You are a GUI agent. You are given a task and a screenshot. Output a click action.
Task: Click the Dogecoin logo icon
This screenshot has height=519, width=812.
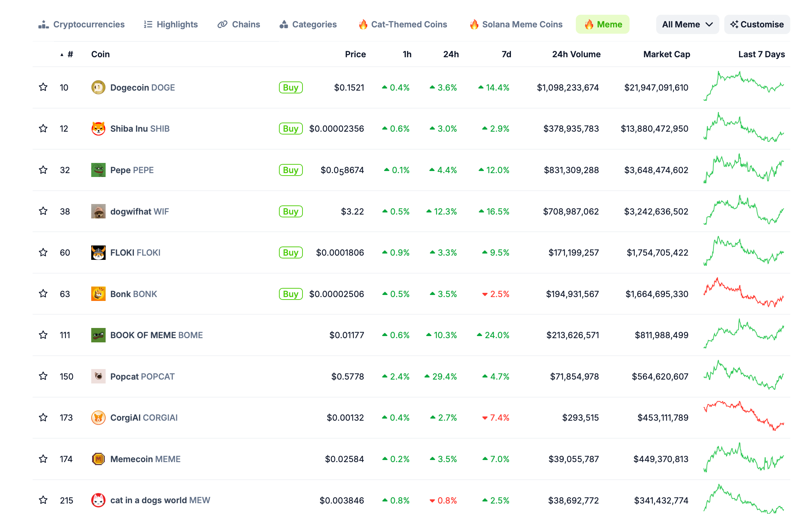(x=98, y=87)
